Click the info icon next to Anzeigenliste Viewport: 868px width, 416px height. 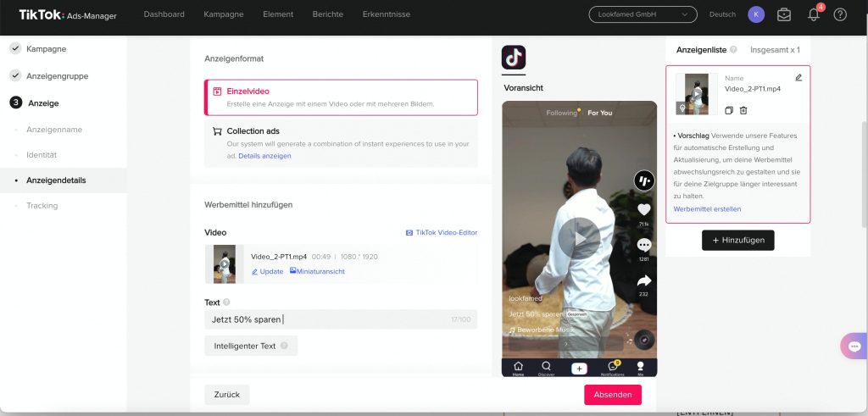(733, 50)
